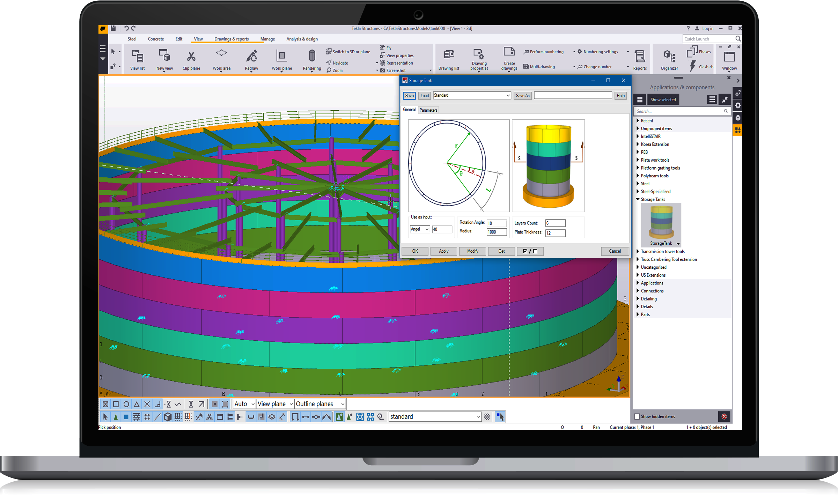This screenshot has width=838, height=504.
Task: Open the Create drawings tool
Action: [509, 52]
